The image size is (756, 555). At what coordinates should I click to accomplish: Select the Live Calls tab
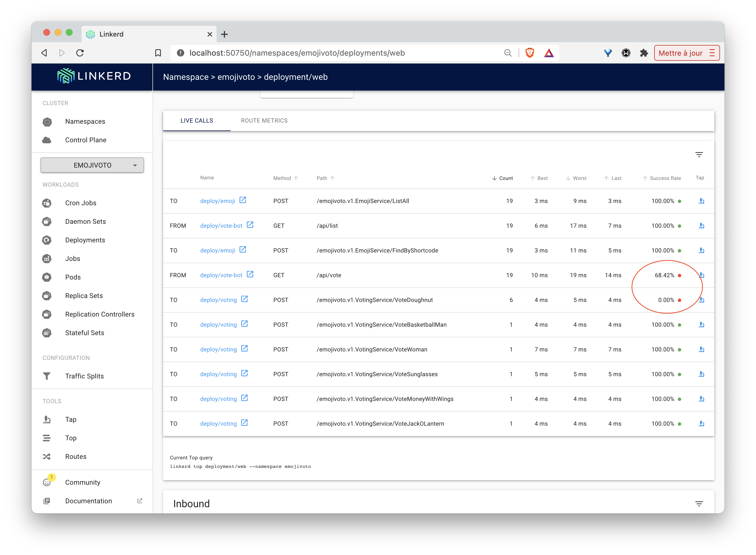coord(197,121)
